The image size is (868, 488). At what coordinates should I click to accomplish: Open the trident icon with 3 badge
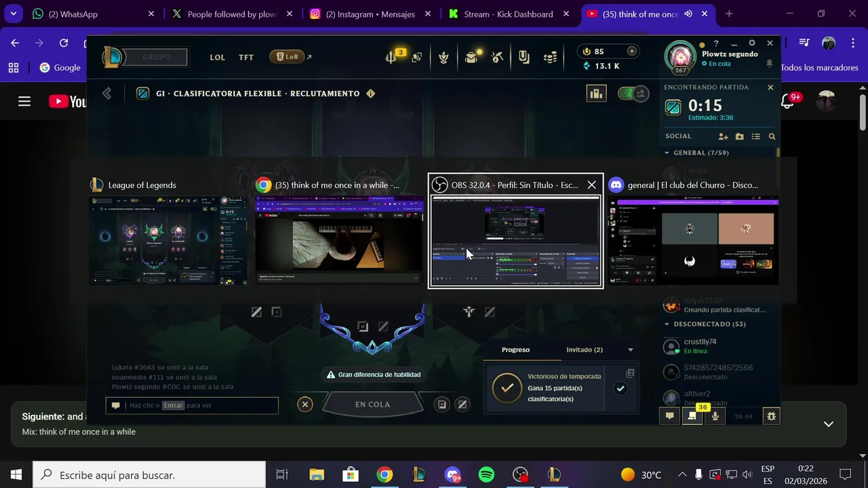[x=392, y=58]
